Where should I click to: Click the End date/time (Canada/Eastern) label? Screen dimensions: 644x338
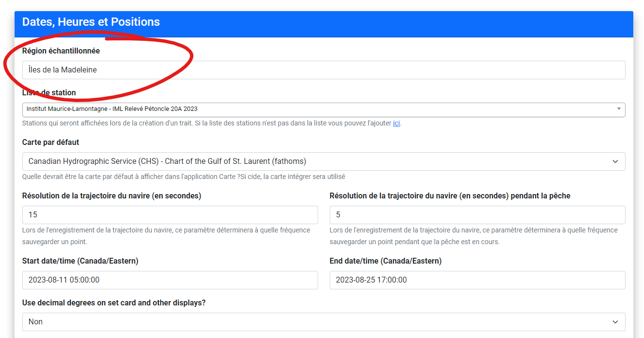point(385,261)
